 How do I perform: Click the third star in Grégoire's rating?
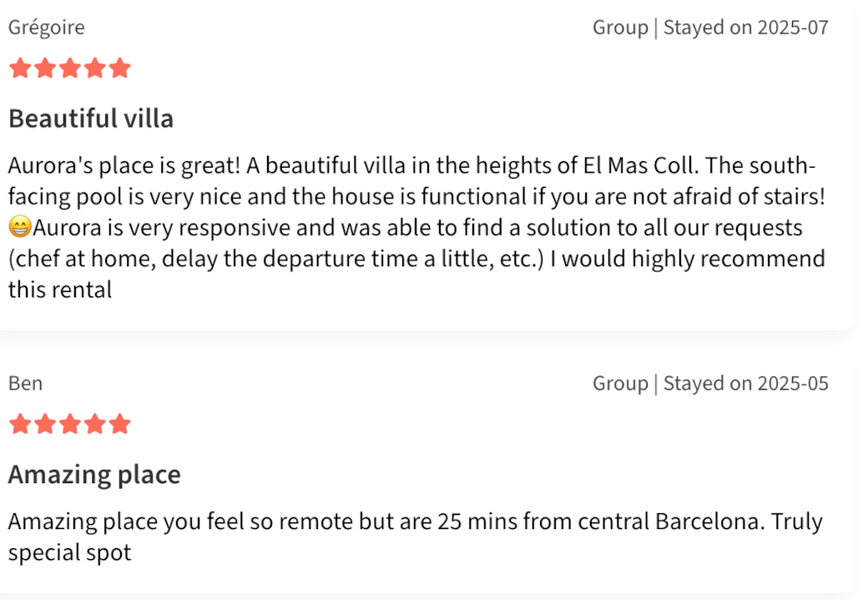coord(70,68)
